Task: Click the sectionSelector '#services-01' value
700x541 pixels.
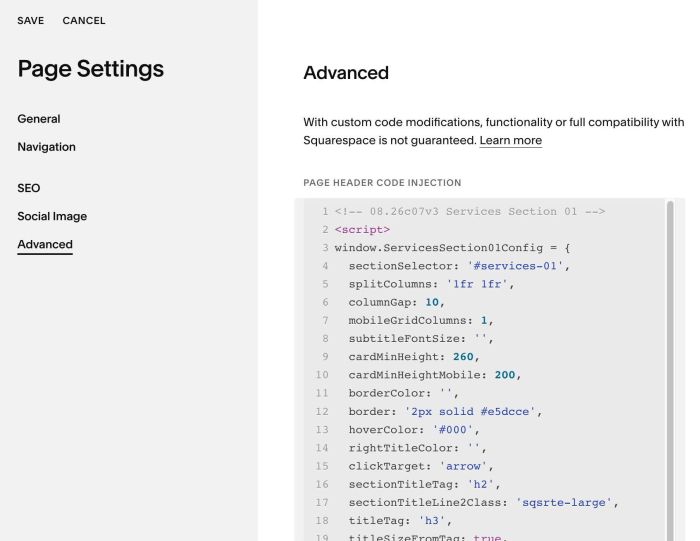Action: 515,266
